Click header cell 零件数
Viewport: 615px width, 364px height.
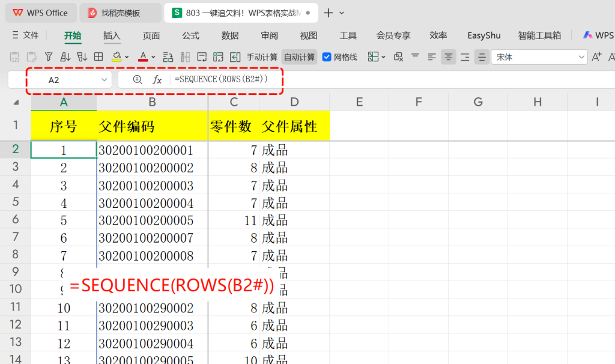(x=234, y=126)
